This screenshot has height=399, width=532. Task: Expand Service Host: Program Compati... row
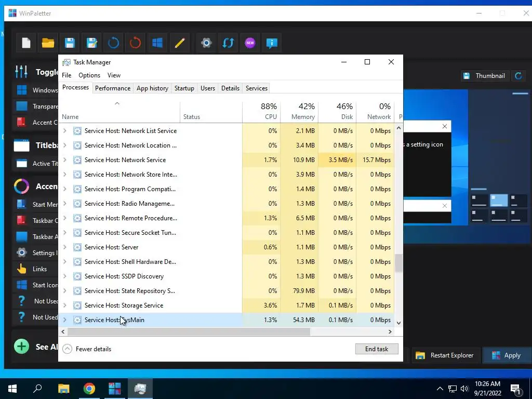click(65, 189)
